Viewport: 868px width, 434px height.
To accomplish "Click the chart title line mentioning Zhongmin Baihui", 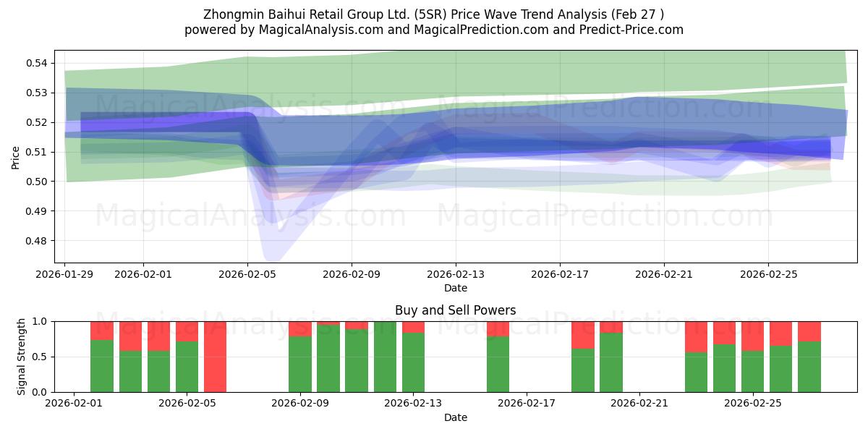I will click(x=434, y=14).
